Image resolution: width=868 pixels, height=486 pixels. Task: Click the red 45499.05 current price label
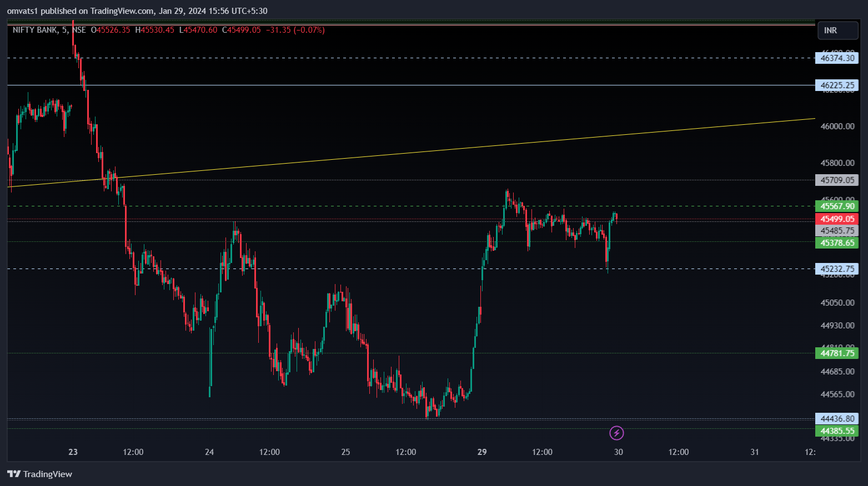(x=836, y=219)
